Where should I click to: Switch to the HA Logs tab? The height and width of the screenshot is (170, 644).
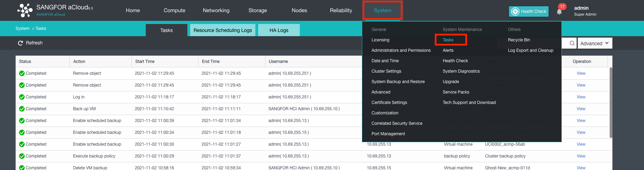pyautogui.click(x=279, y=30)
